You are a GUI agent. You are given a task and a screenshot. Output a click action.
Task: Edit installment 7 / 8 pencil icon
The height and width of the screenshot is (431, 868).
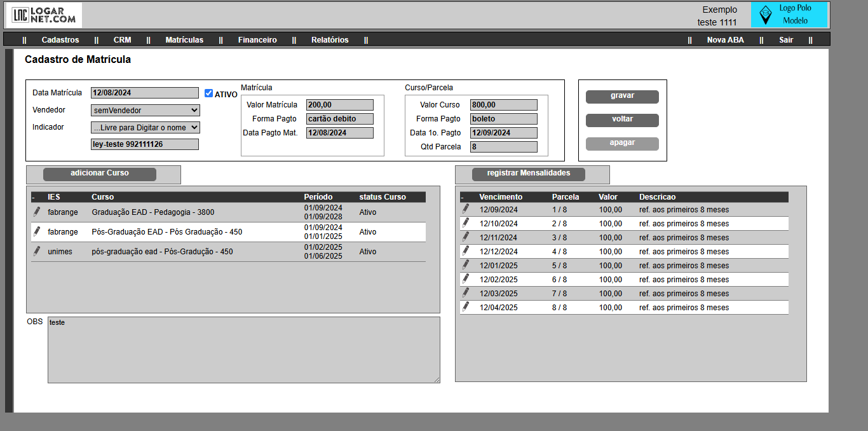tap(466, 292)
